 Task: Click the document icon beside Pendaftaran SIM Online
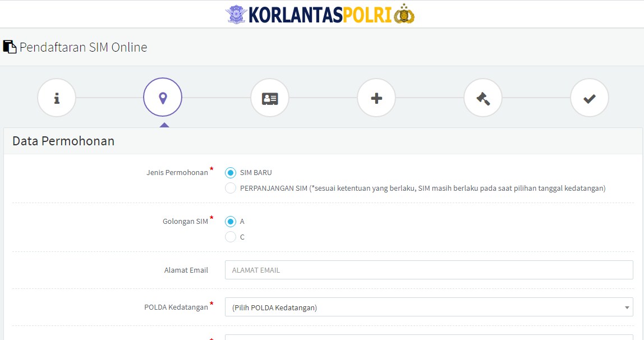(x=10, y=47)
